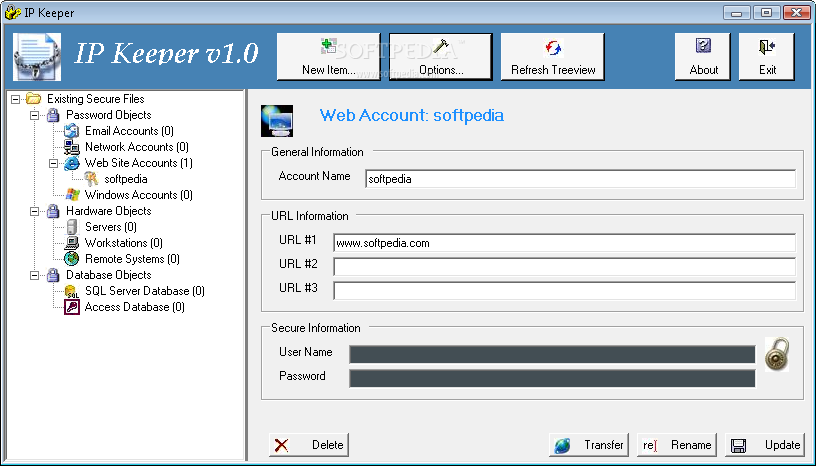The height and width of the screenshot is (466, 816).
Task: Click the SQL Server Database icon
Action: point(71,292)
